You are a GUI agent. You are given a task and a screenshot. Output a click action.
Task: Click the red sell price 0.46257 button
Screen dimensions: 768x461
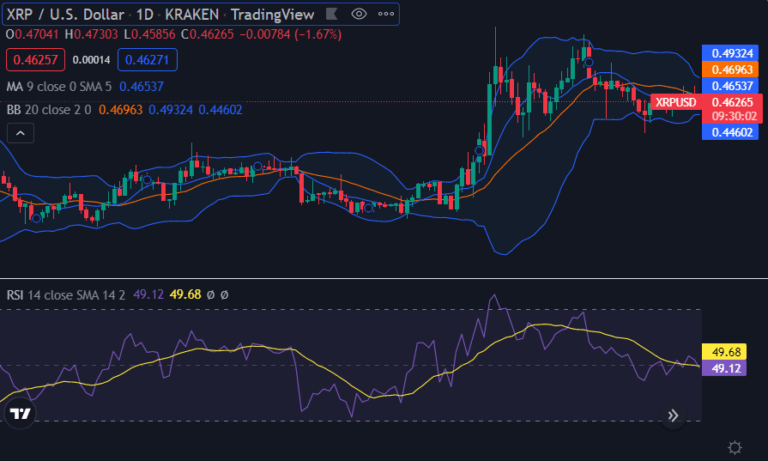tap(35, 60)
